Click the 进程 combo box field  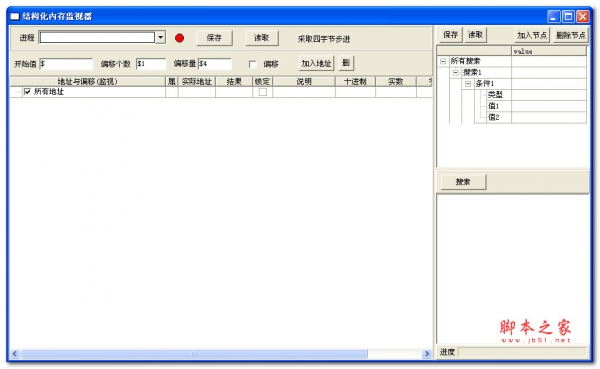click(x=97, y=38)
